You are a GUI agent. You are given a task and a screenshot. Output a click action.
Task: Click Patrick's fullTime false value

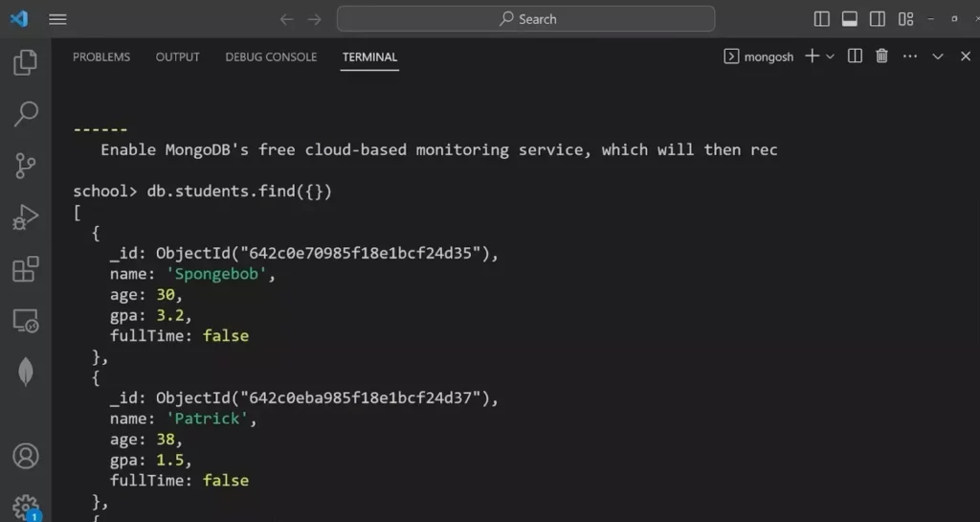[226, 480]
